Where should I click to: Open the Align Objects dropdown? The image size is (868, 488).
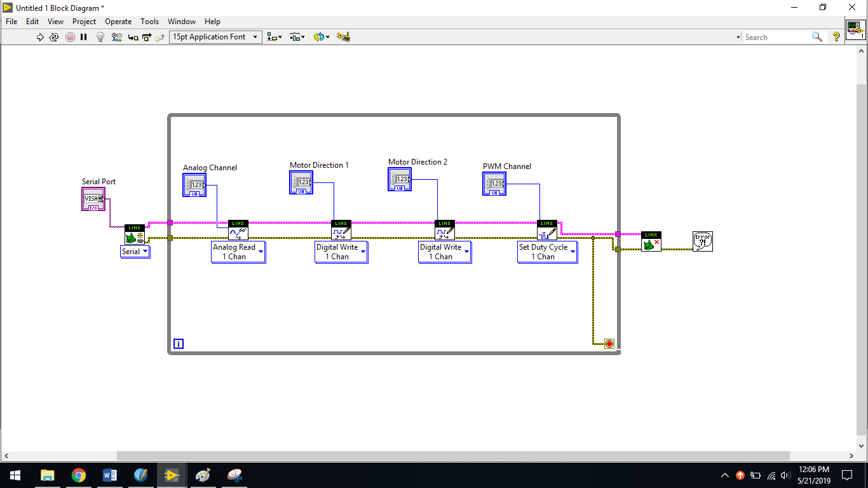[275, 37]
